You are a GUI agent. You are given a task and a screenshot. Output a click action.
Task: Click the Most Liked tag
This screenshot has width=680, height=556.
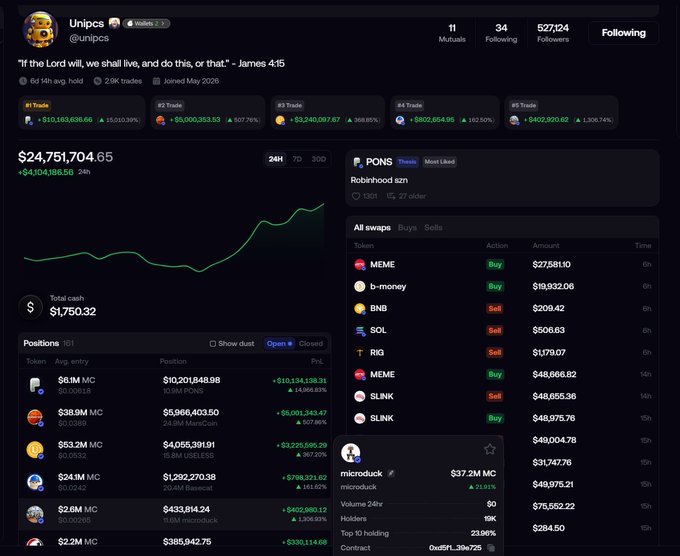(439, 162)
